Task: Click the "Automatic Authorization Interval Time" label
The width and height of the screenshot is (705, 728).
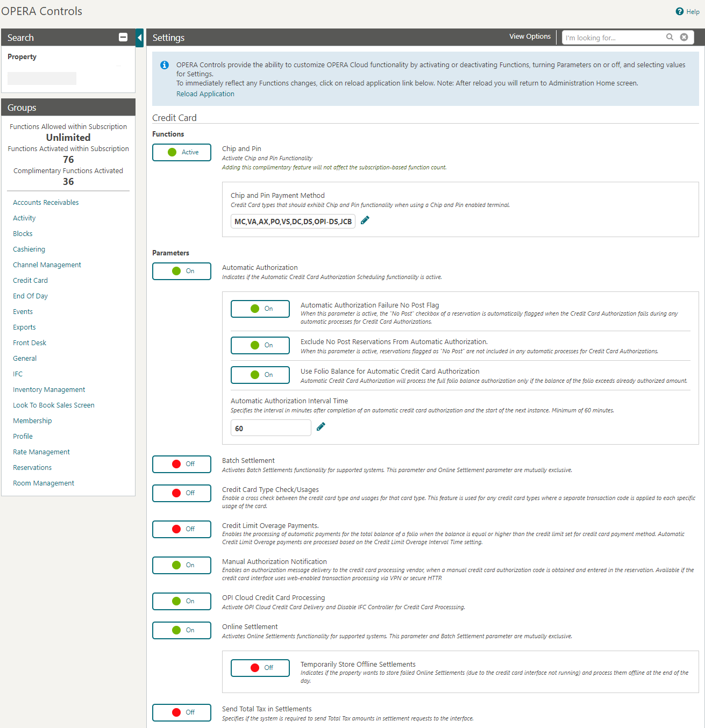Action: click(x=289, y=401)
